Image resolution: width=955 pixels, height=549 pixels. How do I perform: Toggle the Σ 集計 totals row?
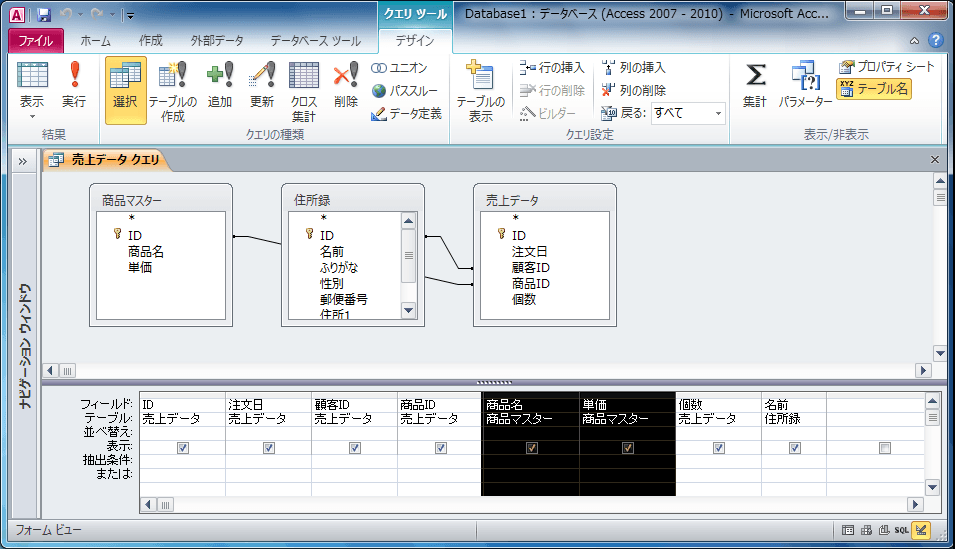coord(755,85)
